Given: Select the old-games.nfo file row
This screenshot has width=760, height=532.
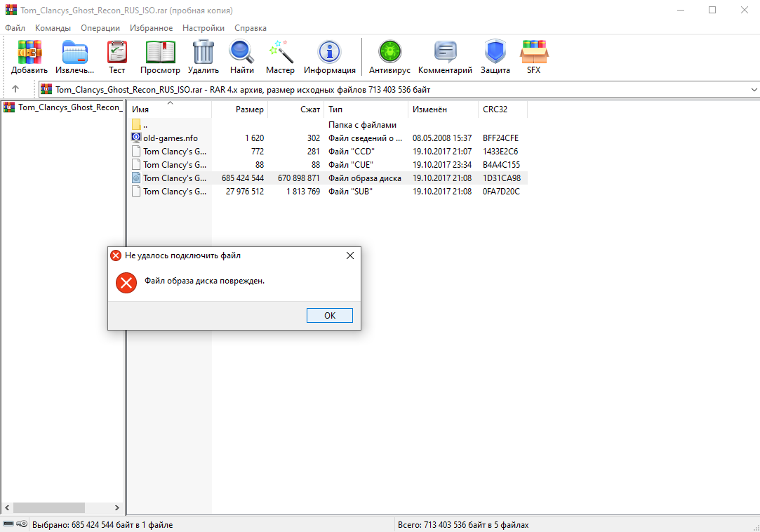Looking at the screenshot, I should [x=328, y=138].
